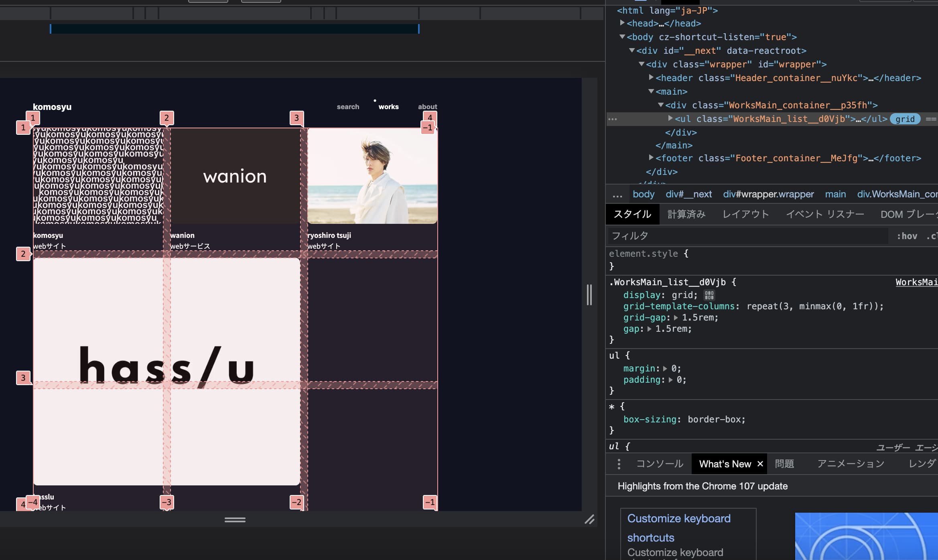Click the .WorksMain_list__d0Vjb selector
The width and height of the screenshot is (938, 560).
pyautogui.click(x=667, y=282)
